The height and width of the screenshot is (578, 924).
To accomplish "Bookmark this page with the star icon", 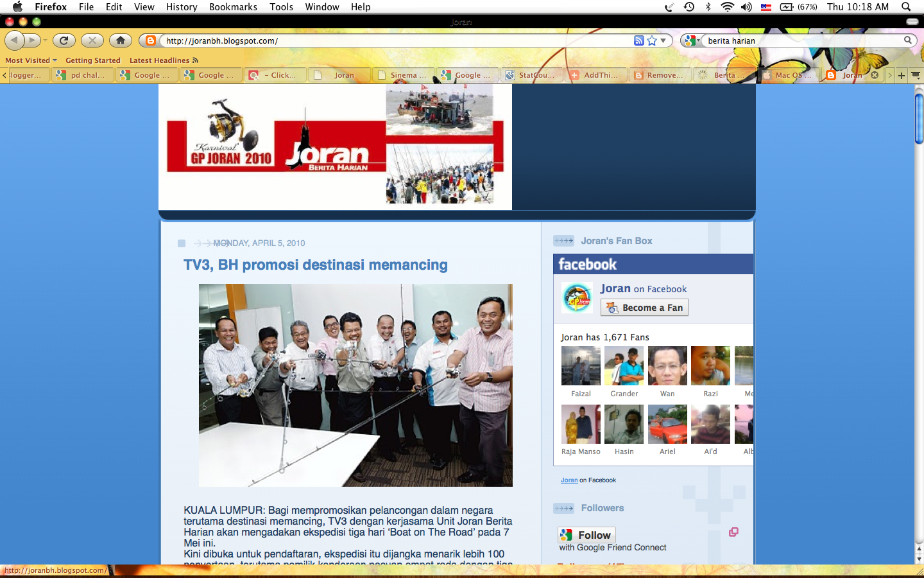I will (652, 40).
